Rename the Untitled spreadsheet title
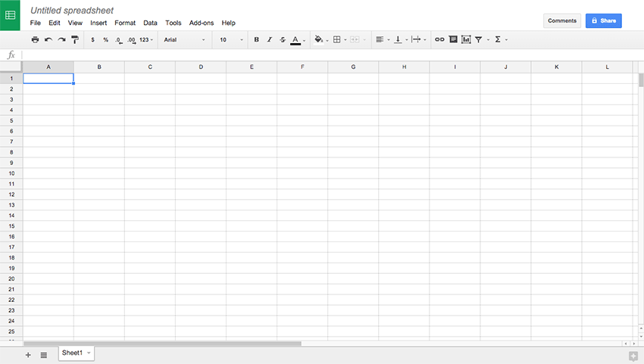Image resolution: width=644 pixels, height=364 pixels. (x=72, y=11)
